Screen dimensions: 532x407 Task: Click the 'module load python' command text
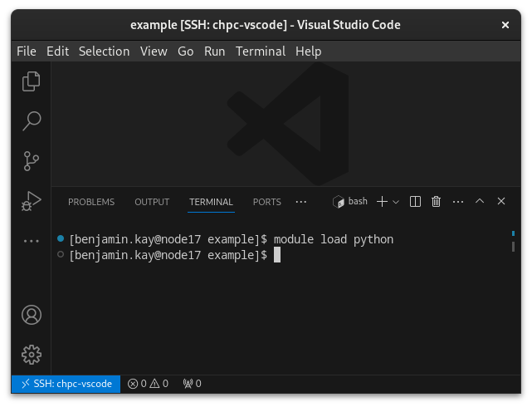pyautogui.click(x=334, y=239)
